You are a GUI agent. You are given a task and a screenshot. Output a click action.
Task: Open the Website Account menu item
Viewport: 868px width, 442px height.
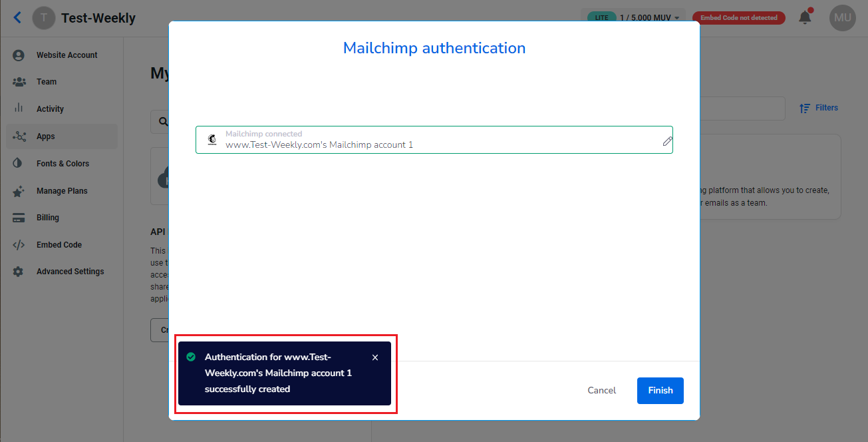coord(61,55)
